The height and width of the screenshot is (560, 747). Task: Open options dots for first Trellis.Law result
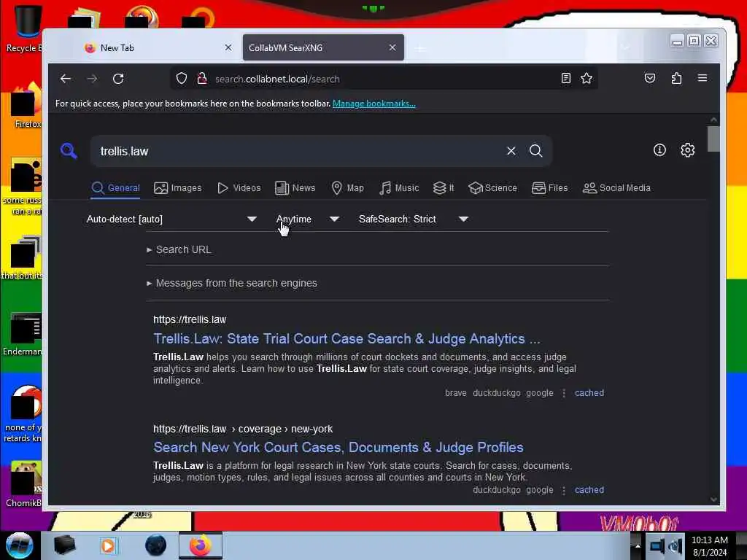(564, 393)
